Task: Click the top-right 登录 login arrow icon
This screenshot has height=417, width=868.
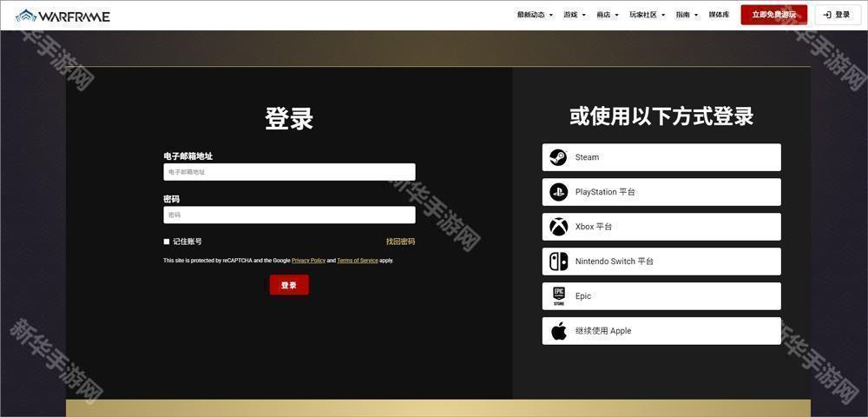Action: pos(827,15)
